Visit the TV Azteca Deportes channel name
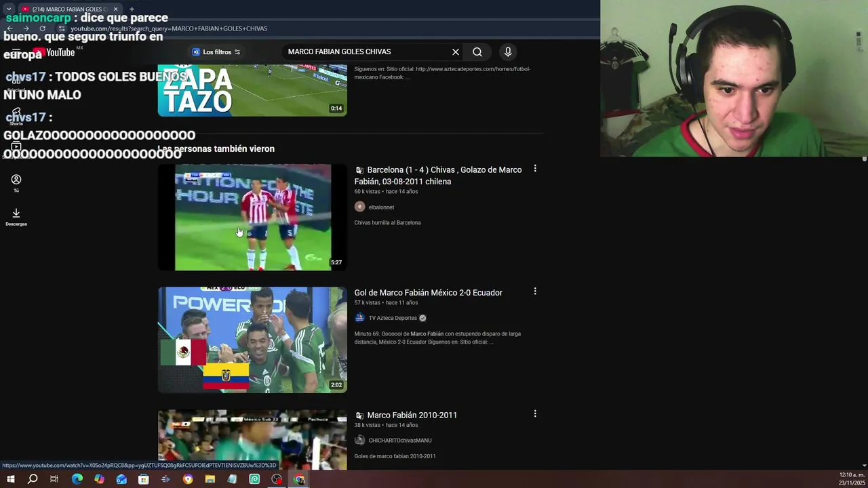This screenshot has width=868, height=488. [x=393, y=318]
